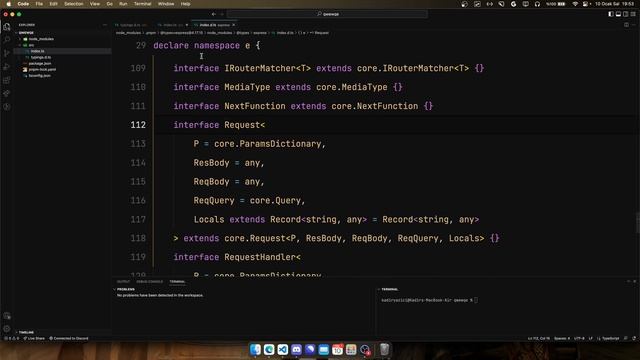Open the Help menu
This screenshot has width=640, height=360.
pyautogui.click(x=185, y=4)
